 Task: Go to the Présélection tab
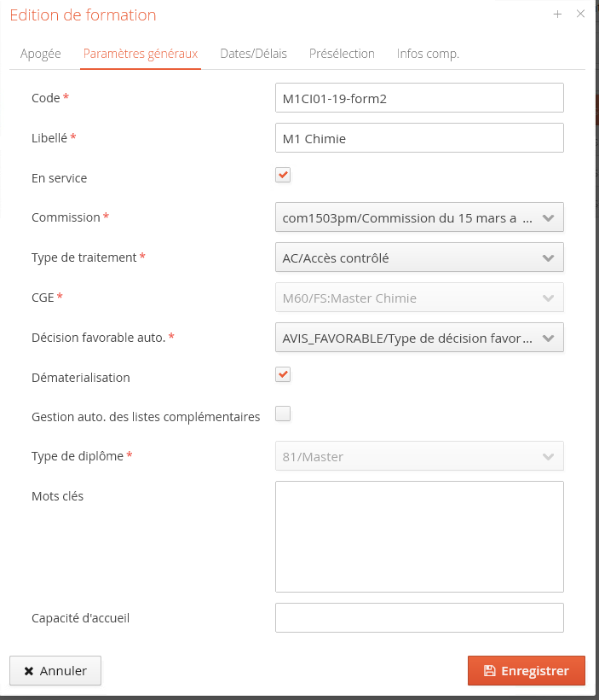[x=342, y=54]
